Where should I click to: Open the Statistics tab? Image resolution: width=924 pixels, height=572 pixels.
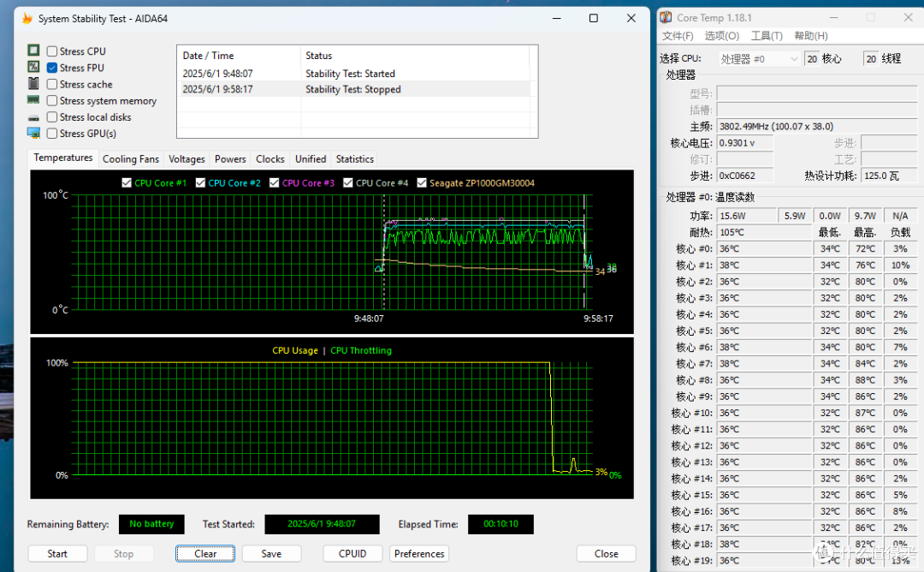355,159
